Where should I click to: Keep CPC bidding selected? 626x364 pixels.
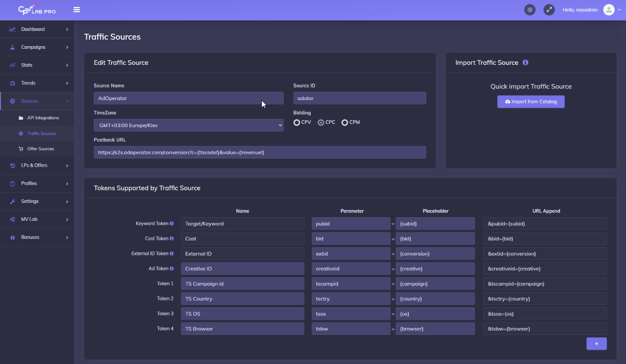(x=320, y=122)
